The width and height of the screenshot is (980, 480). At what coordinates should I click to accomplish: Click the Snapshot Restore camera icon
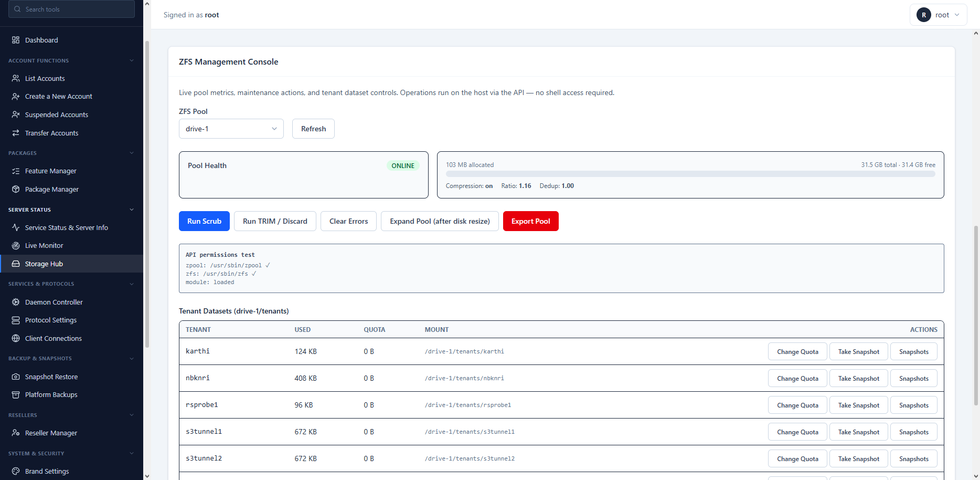pos(16,377)
